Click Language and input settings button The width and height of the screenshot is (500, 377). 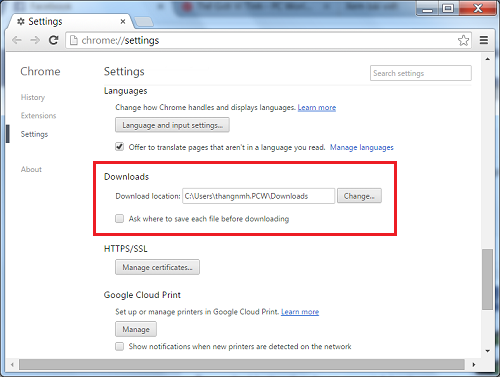172,125
